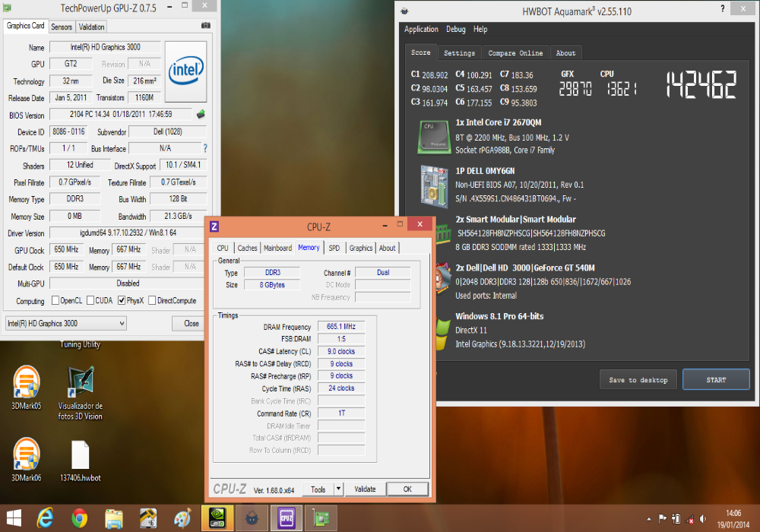Toggle OpenCL checkbox in GPU-Z
Screen dimensions: 760x532
click(55, 300)
